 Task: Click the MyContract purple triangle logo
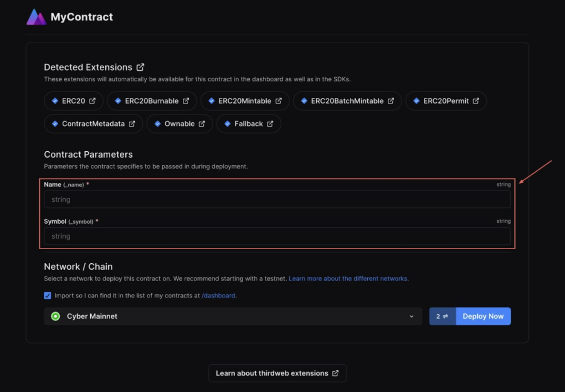[x=36, y=17]
